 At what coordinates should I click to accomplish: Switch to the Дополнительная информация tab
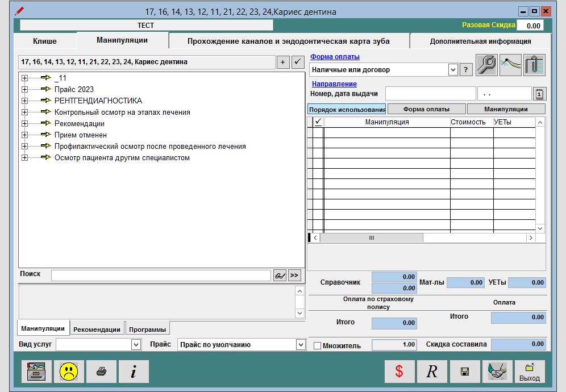(480, 41)
